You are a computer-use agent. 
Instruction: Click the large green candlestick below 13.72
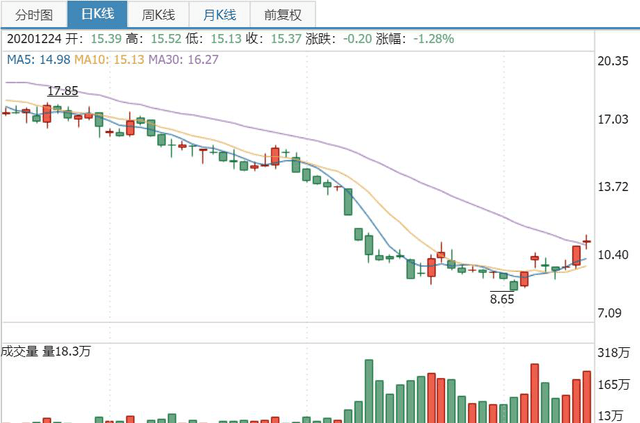pos(348,202)
